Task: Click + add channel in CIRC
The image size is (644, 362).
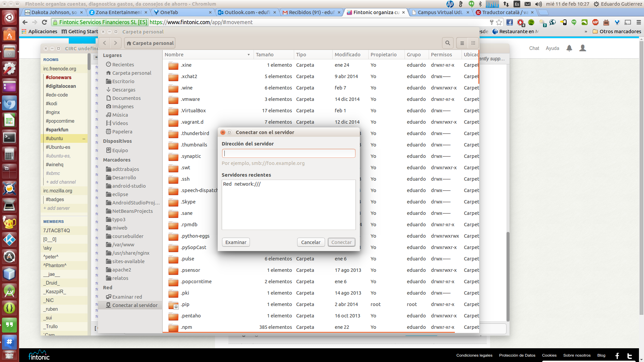Action: click(x=61, y=182)
